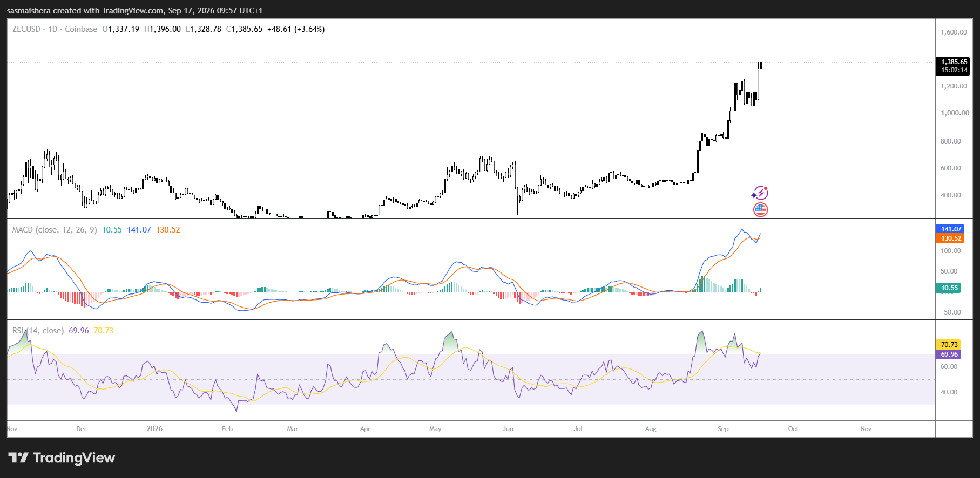Click the purple lightning event icon

760,193
